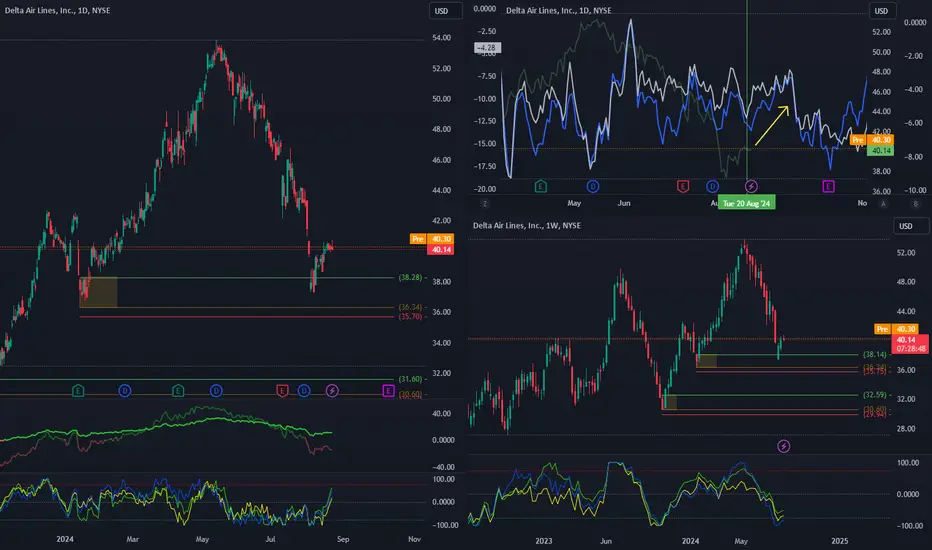The width and height of the screenshot is (932, 550).
Task: Click the (36.34) level label in left chart
Action: 410,307
